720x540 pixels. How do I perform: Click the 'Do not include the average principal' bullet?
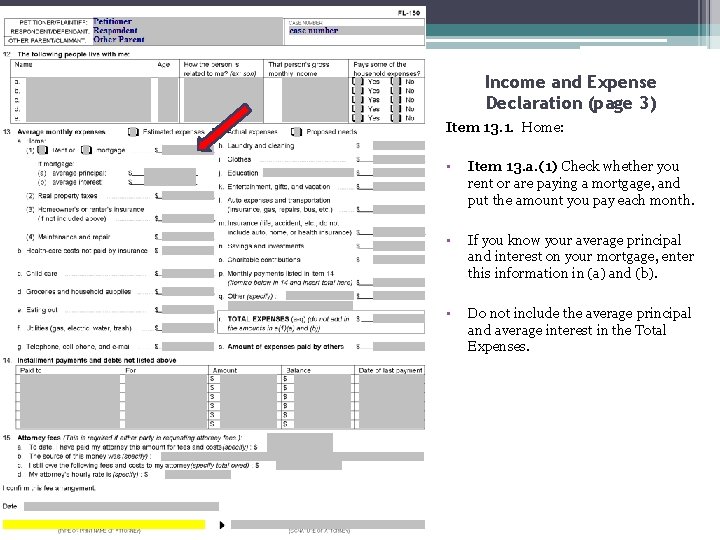[x=579, y=330]
